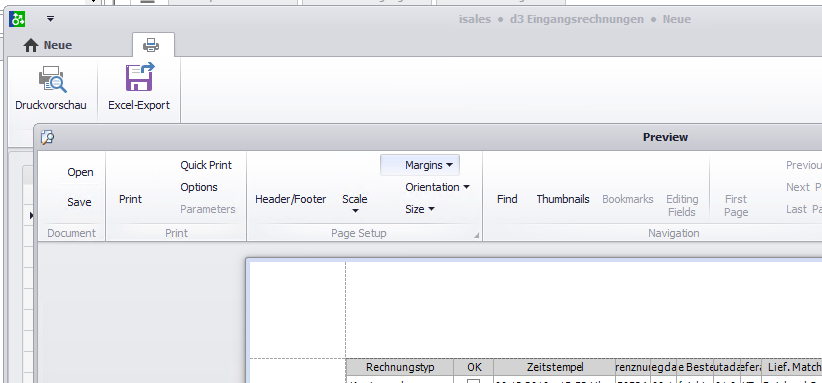Screen dimensions: 822x383
Task: Click the Find command
Action: (507, 199)
